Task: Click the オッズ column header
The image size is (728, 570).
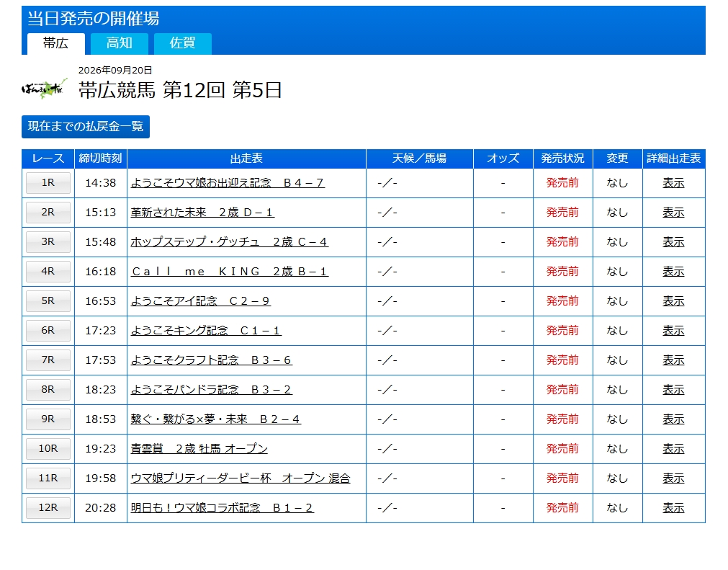Action: 503,159
